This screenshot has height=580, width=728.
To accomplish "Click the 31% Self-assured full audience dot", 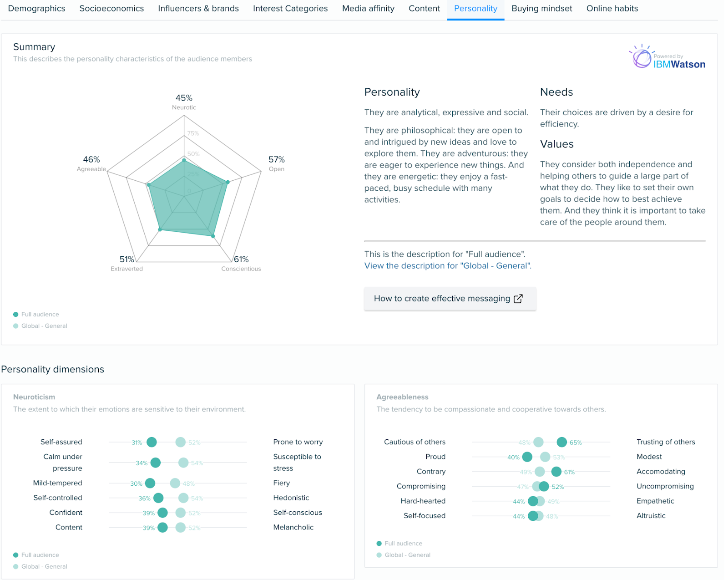I will coord(152,442).
